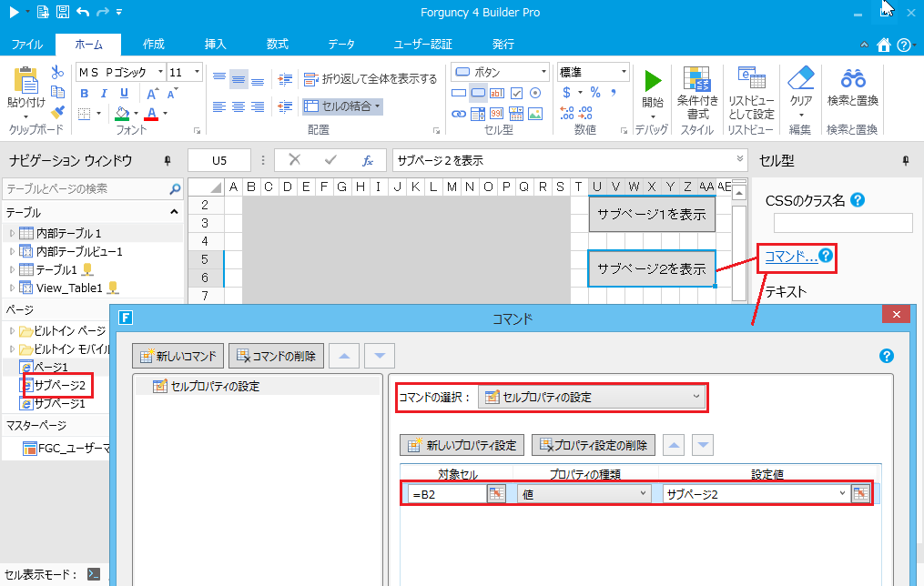Select the checkbox cell type icon
924x586 pixels.
516,93
